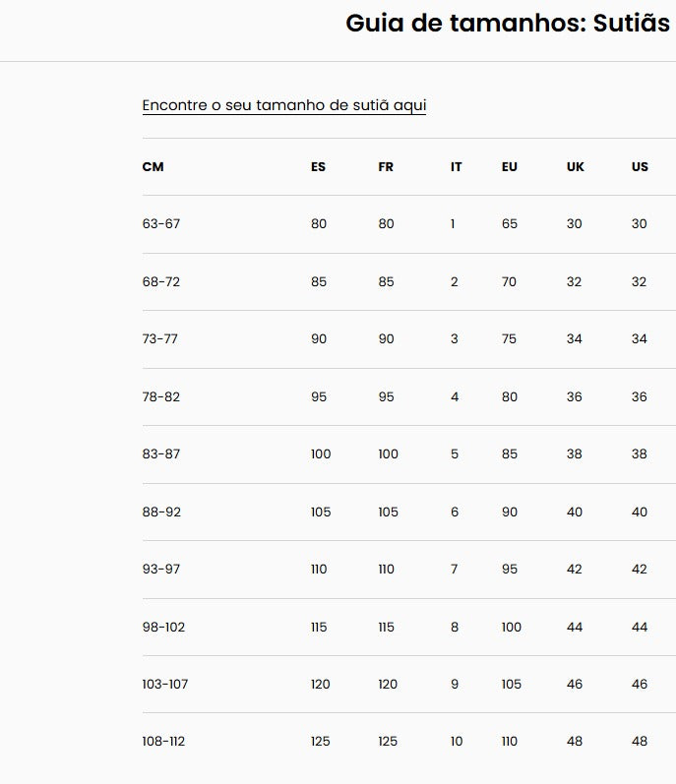Click EU size 65 in the 63-67 row

[x=509, y=224]
